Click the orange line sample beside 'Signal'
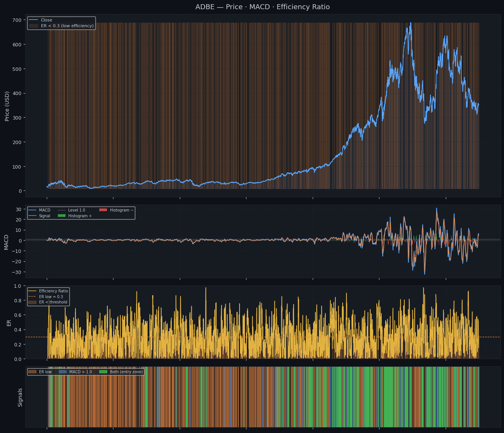The width and height of the screenshot is (504, 433). tap(32, 216)
